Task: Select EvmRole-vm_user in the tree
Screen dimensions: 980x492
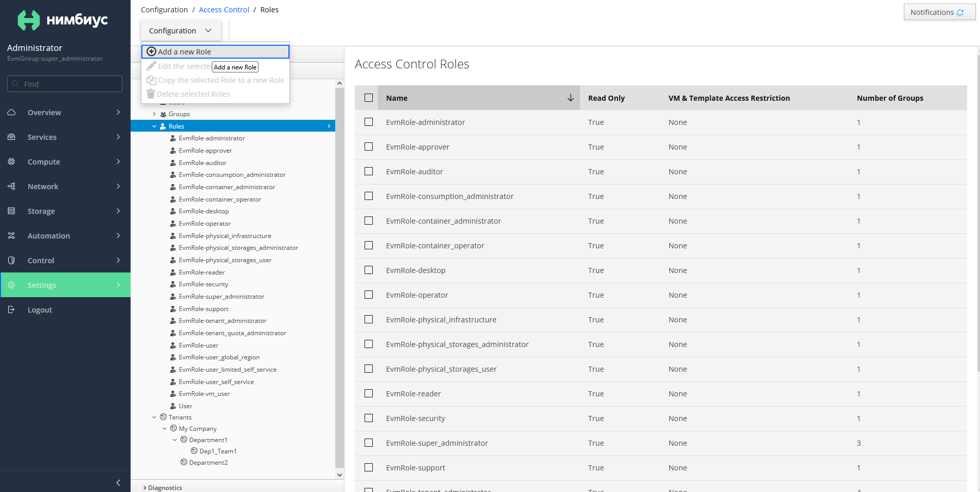Action: 204,394
